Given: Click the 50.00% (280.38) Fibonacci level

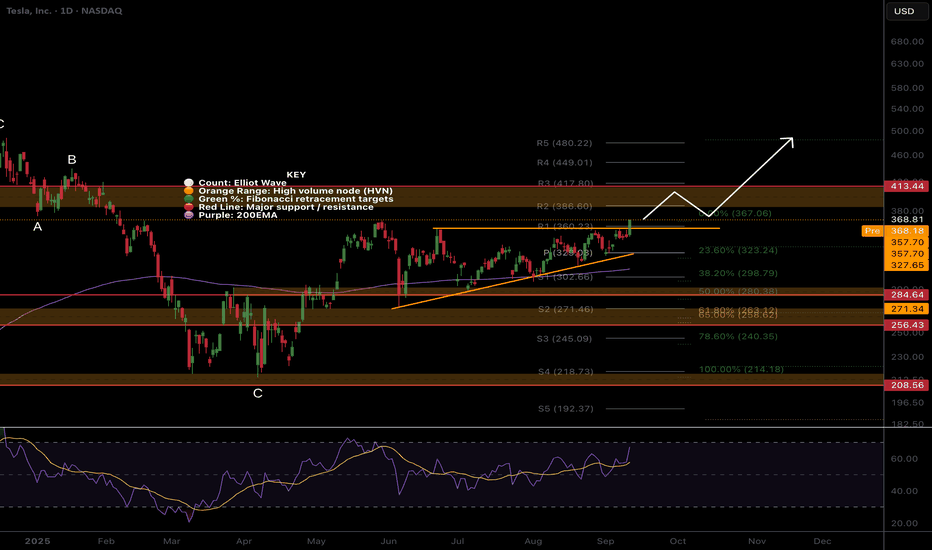Looking at the screenshot, I should tap(738, 291).
